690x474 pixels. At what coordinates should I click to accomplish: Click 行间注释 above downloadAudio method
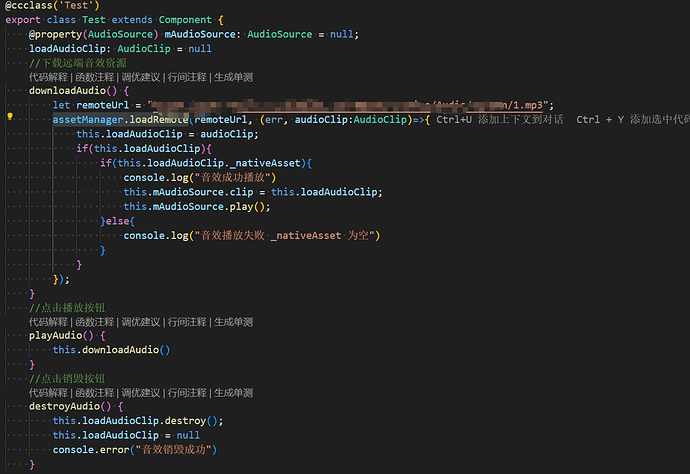pyautogui.click(x=187, y=77)
